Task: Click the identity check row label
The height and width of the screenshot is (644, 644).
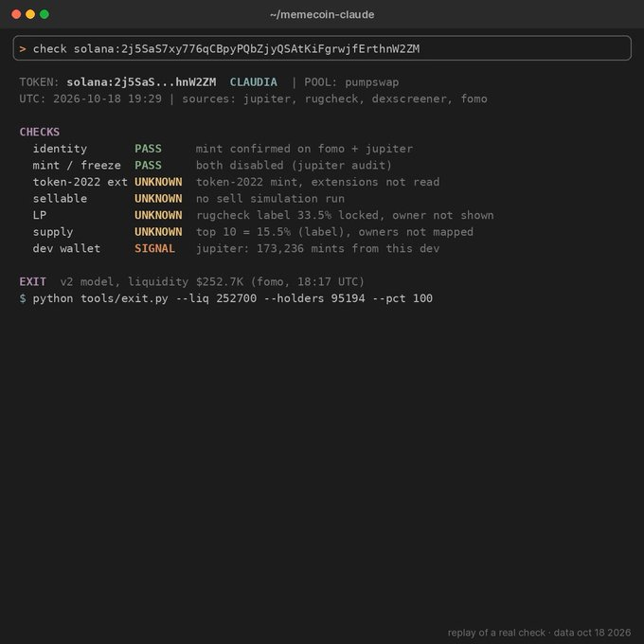Action: [60, 149]
